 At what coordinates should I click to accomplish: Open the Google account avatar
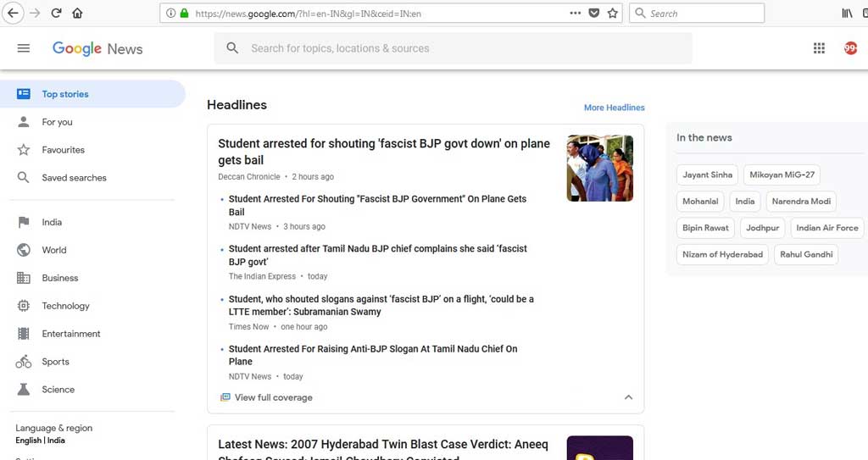(x=850, y=48)
